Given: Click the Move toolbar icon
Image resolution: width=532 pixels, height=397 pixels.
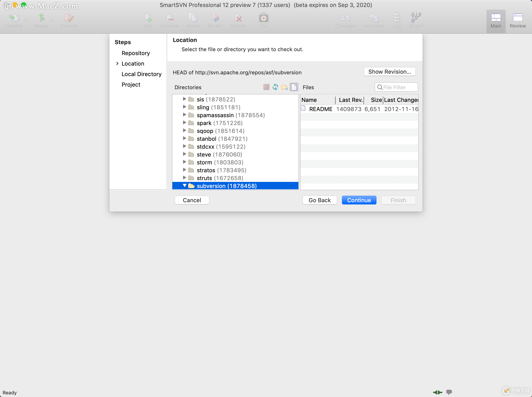Looking at the screenshot, I should tap(193, 18).
